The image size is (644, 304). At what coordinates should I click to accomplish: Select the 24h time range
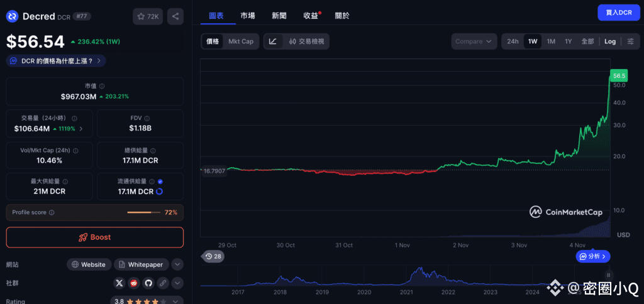click(x=513, y=41)
